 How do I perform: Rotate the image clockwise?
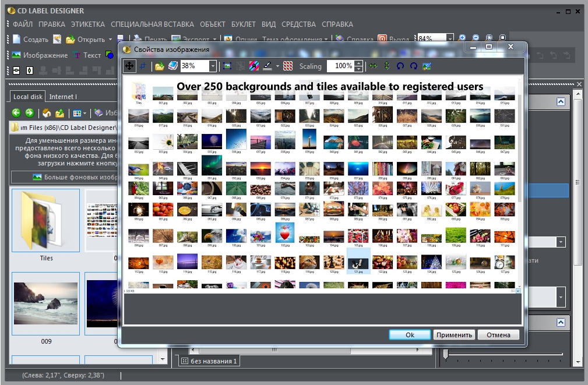tap(414, 66)
